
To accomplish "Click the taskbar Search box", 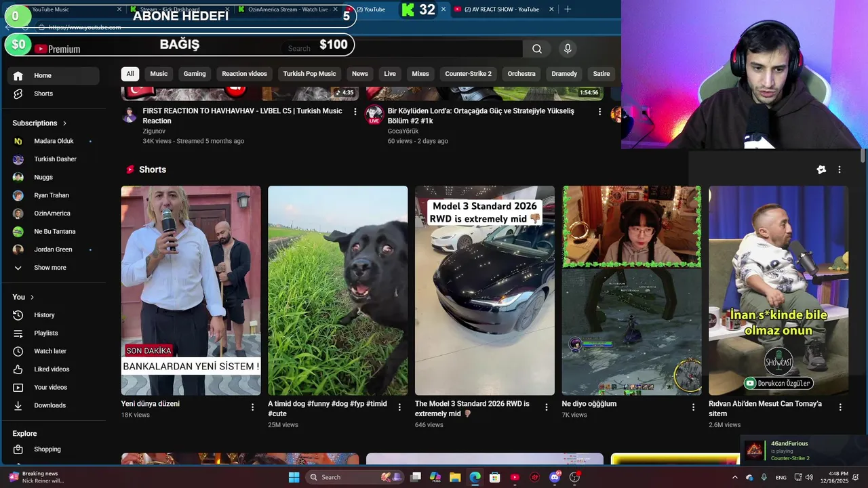I will pyautogui.click(x=353, y=477).
